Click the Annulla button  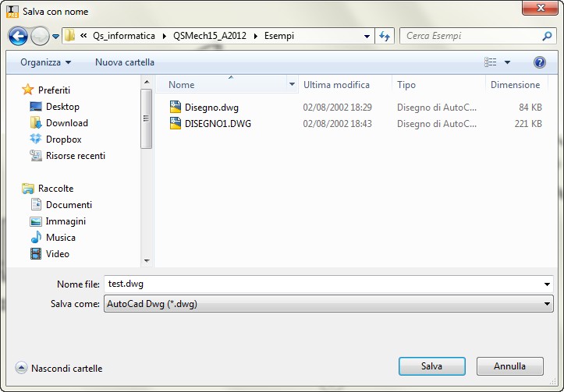click(x=509, y=366)
